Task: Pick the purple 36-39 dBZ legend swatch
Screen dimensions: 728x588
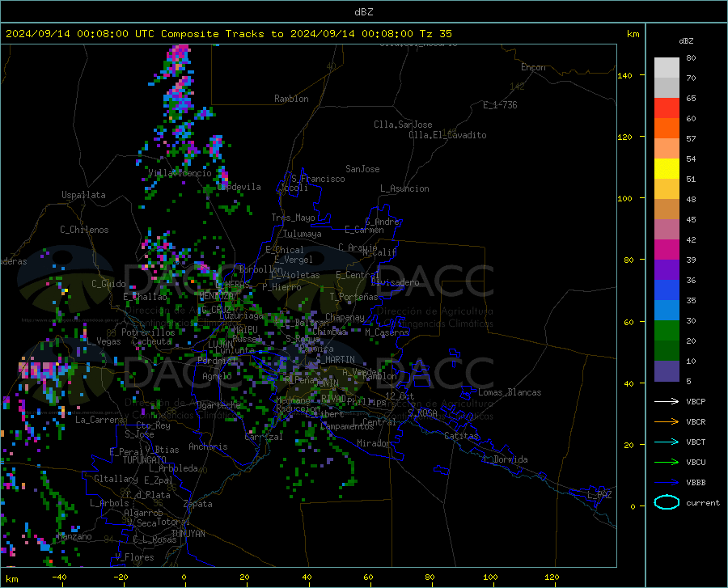Action: 667,270
